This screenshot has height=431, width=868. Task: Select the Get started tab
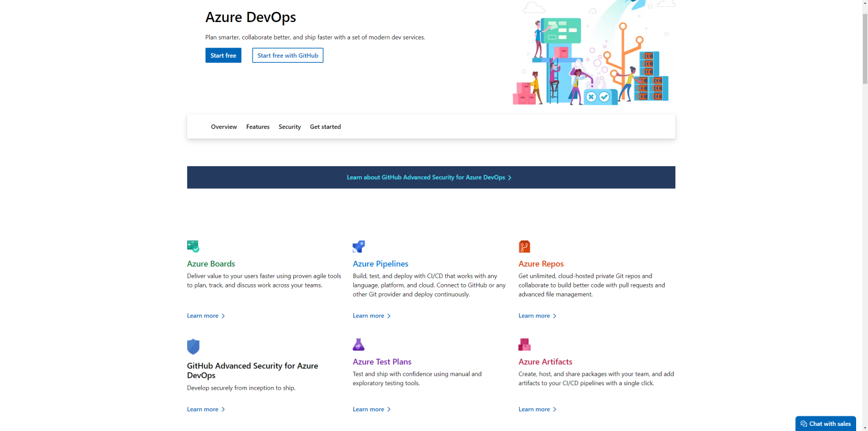click(325, 127)
